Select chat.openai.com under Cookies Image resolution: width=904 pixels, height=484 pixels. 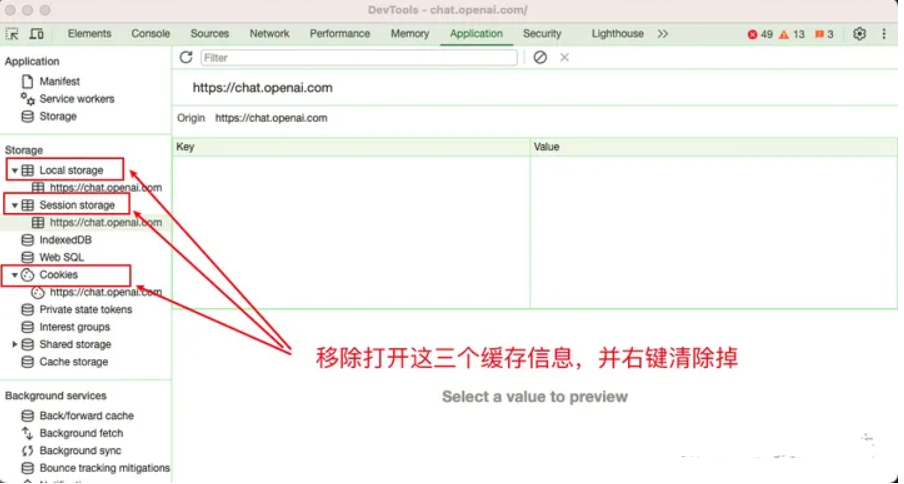[x=105, y=293]
